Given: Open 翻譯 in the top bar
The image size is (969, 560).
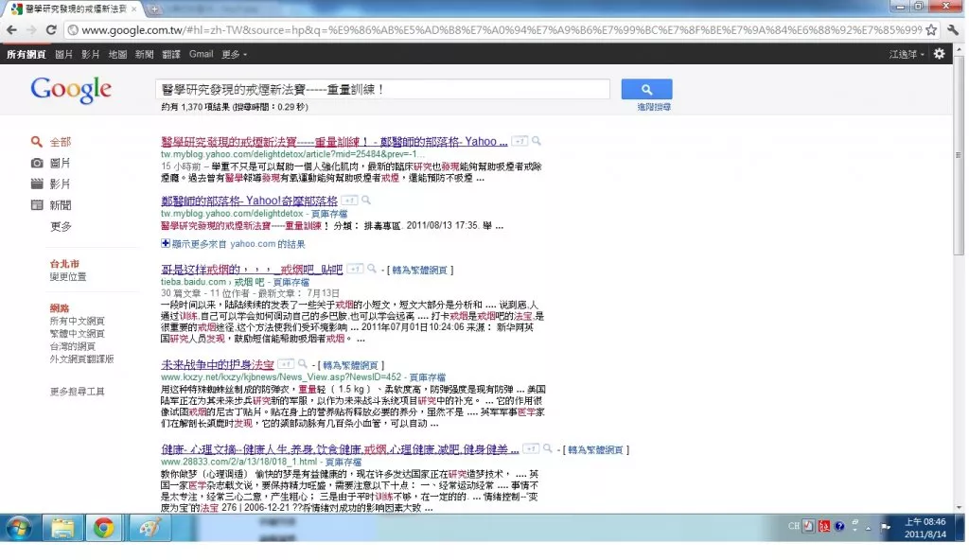Looking at the screenshot, I should [171, 55].
